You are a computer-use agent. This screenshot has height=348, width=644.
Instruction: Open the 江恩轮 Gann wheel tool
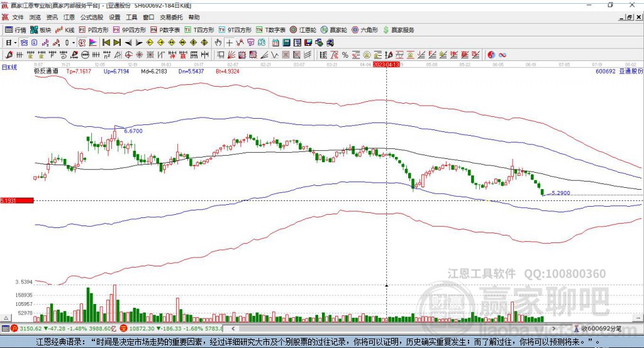click(303, 30)
